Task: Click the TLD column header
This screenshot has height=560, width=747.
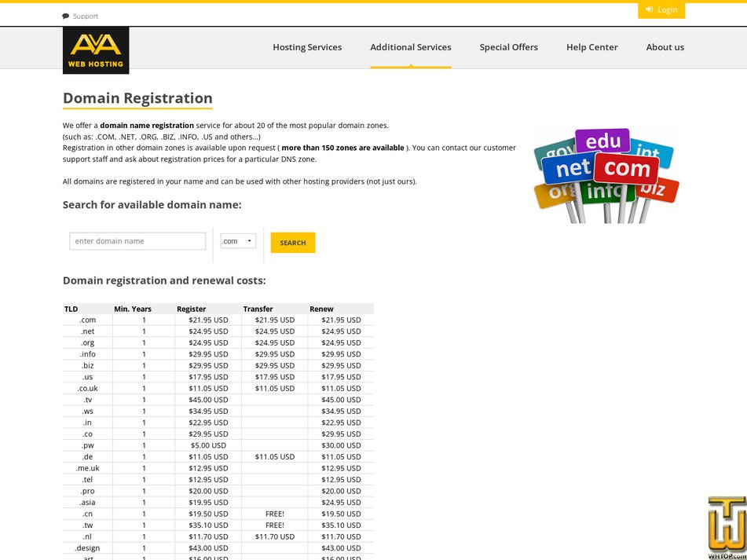Action: 71,309
